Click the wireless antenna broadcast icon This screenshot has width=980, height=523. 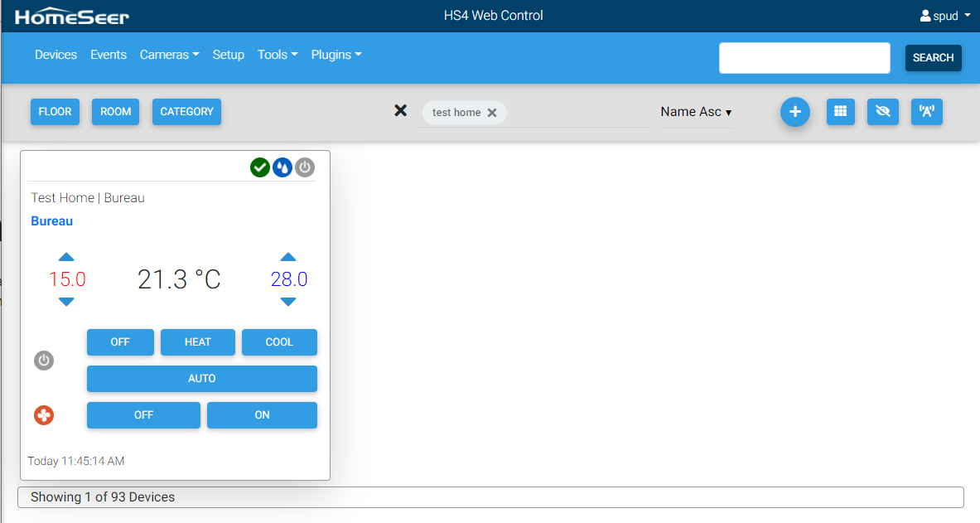point(926,112)
